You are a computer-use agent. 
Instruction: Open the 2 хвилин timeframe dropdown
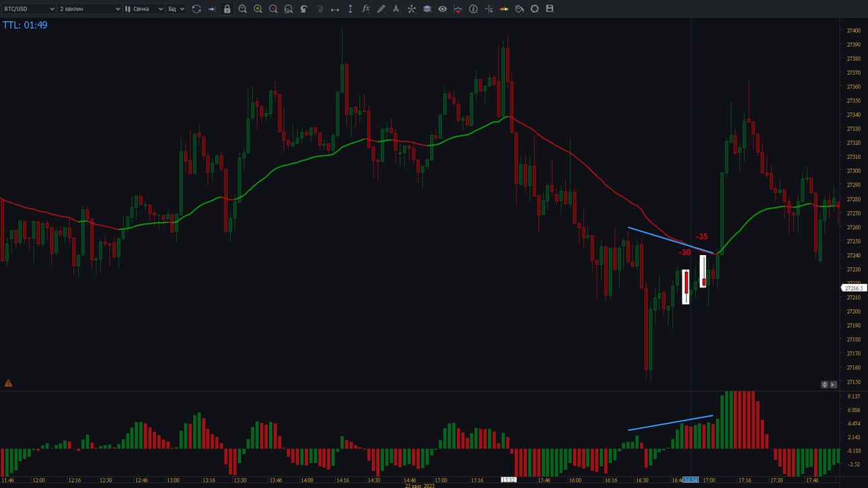(x=89, y=9)
